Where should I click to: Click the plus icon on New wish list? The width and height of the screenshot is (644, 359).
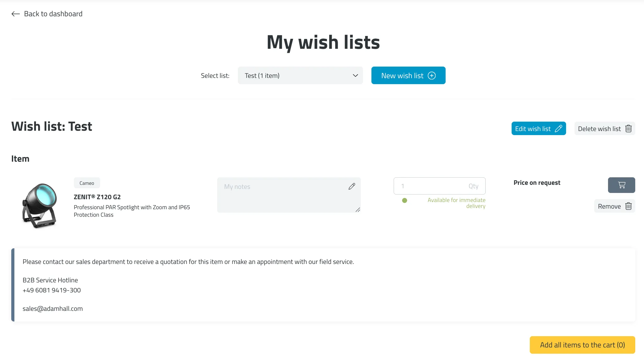432,76
